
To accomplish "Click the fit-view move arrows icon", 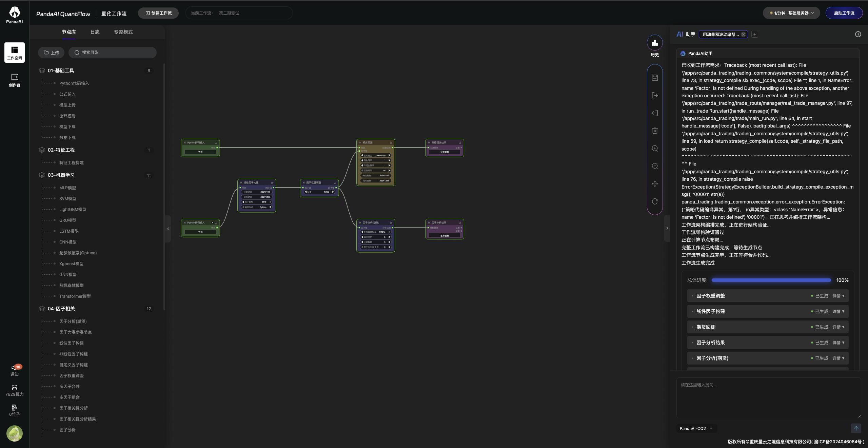I will tap(655, 184).
